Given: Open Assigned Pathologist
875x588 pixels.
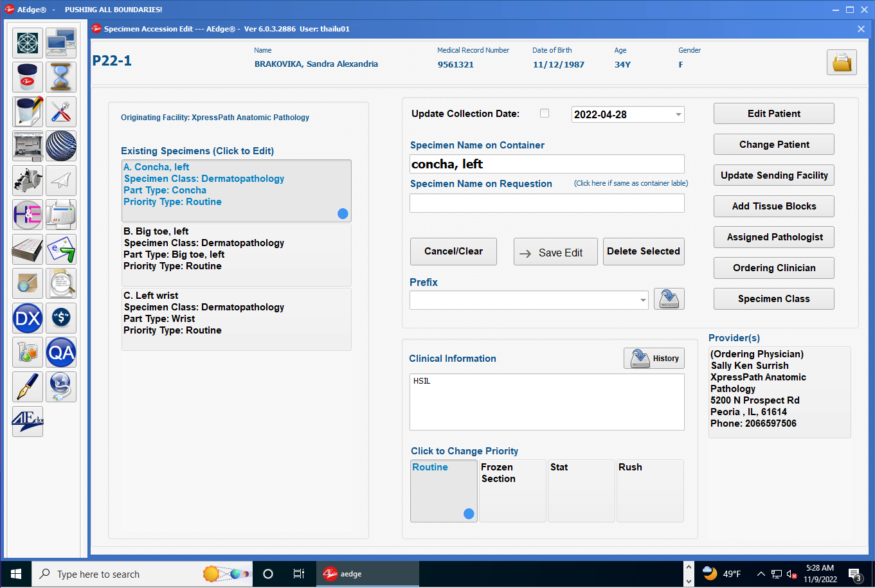Looking at the screenshot, I should pyautogui.click(x=774, y=237).
